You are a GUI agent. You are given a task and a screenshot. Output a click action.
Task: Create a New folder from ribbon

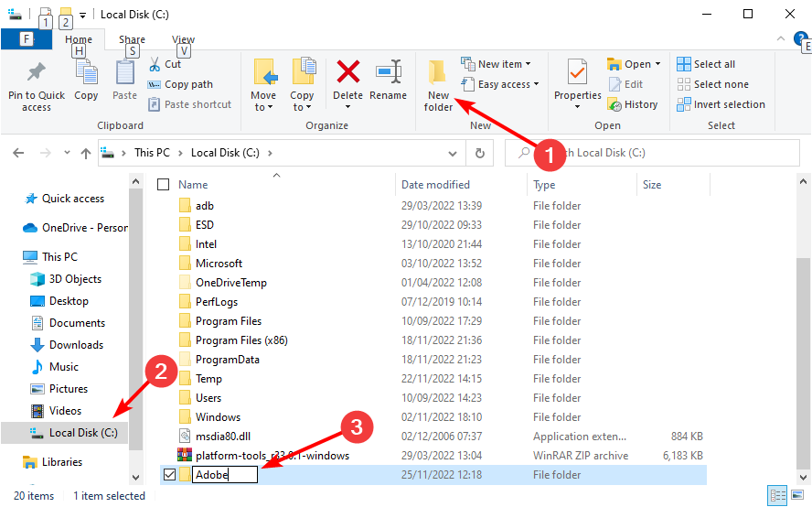point(438,85)
